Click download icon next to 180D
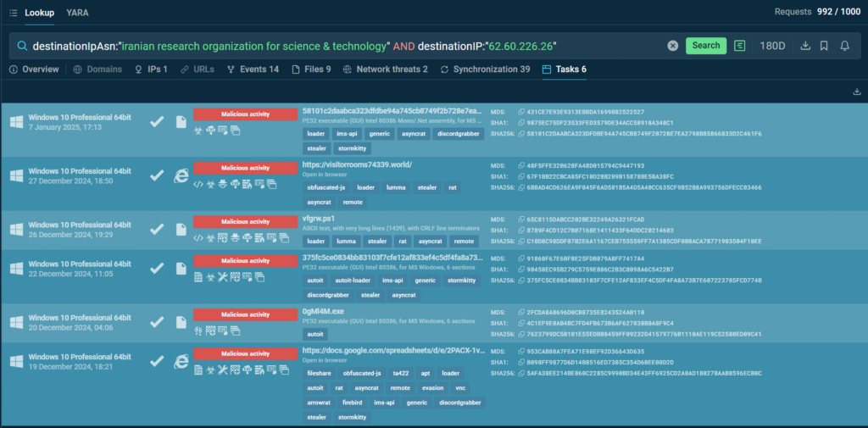 [805, 46]
